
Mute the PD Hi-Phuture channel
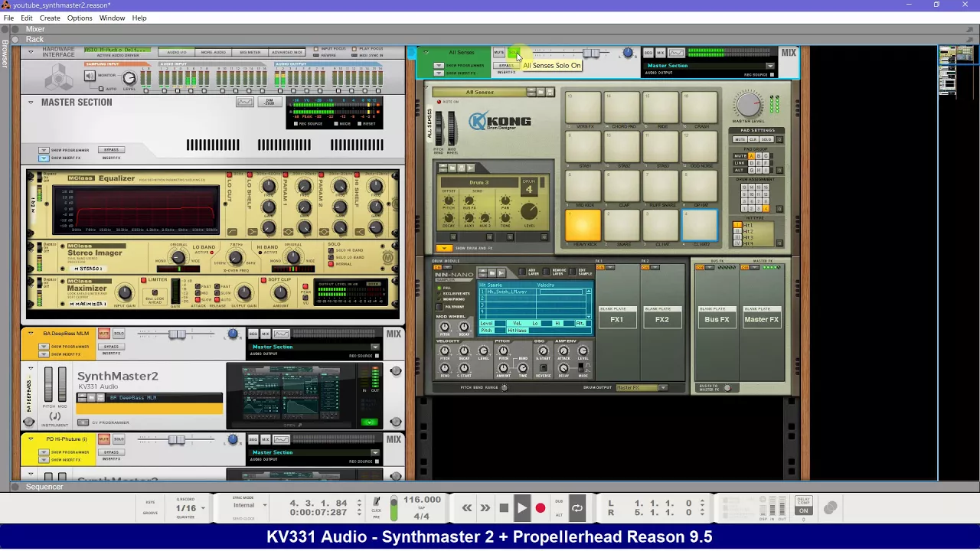104,439
